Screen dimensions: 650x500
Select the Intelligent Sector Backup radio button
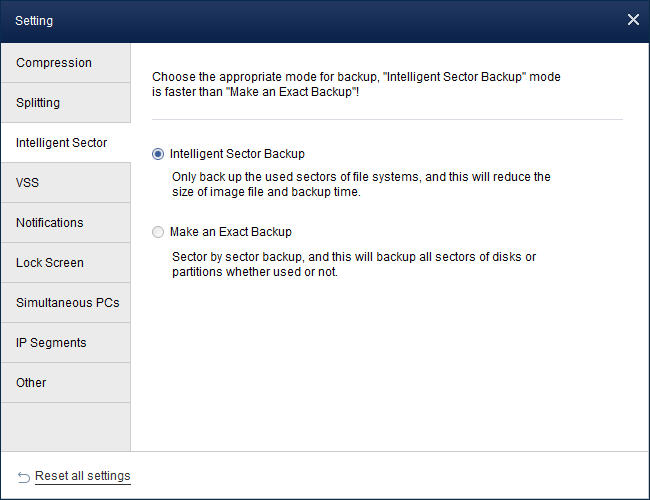pos(158,154)
